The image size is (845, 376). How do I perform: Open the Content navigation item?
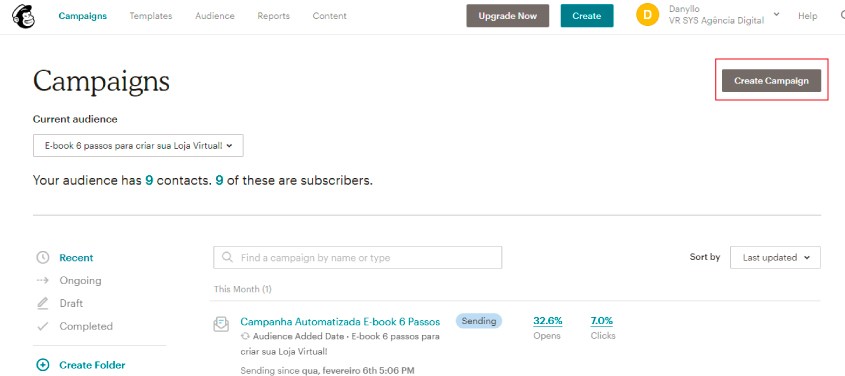329,16
